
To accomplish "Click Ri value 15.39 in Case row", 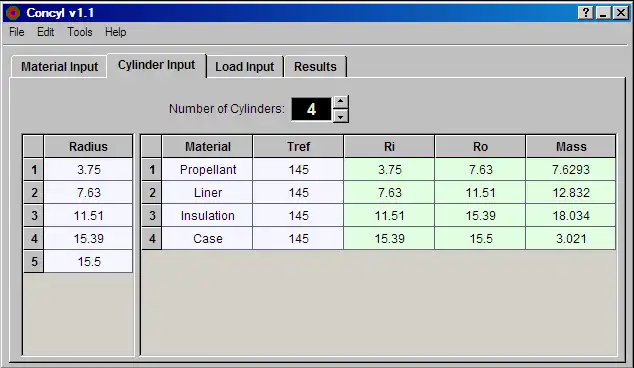I will 389,239.
